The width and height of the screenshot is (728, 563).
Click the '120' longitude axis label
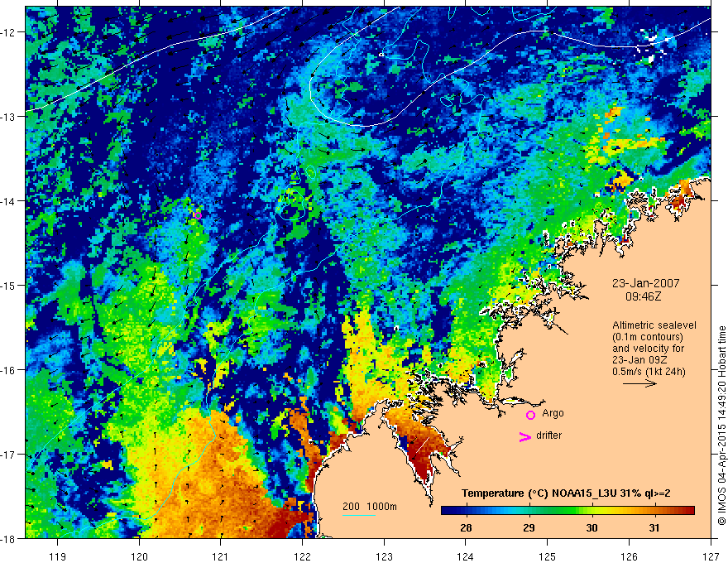pyautogui.click(x=139, y=556)
